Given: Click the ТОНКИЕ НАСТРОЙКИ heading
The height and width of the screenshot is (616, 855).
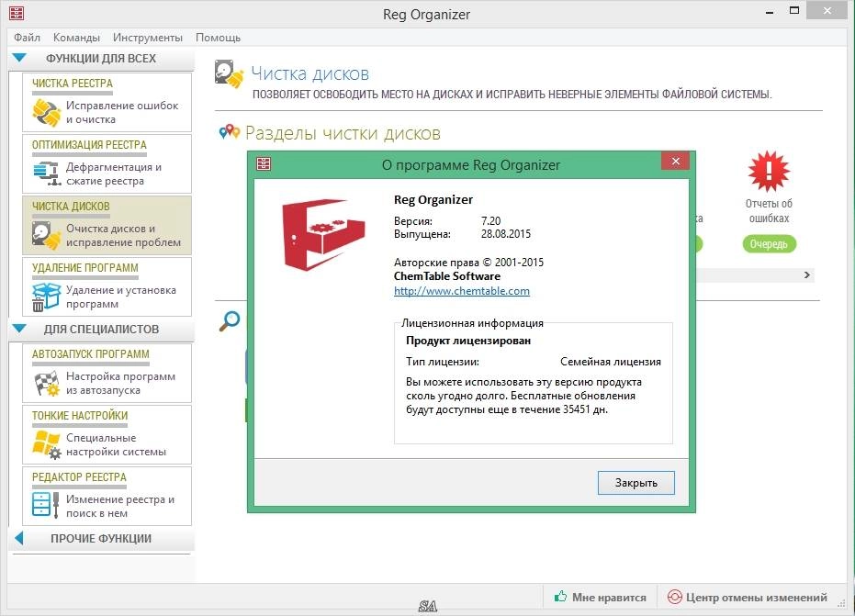Looking at the screenshot, I should pos(80,416).
